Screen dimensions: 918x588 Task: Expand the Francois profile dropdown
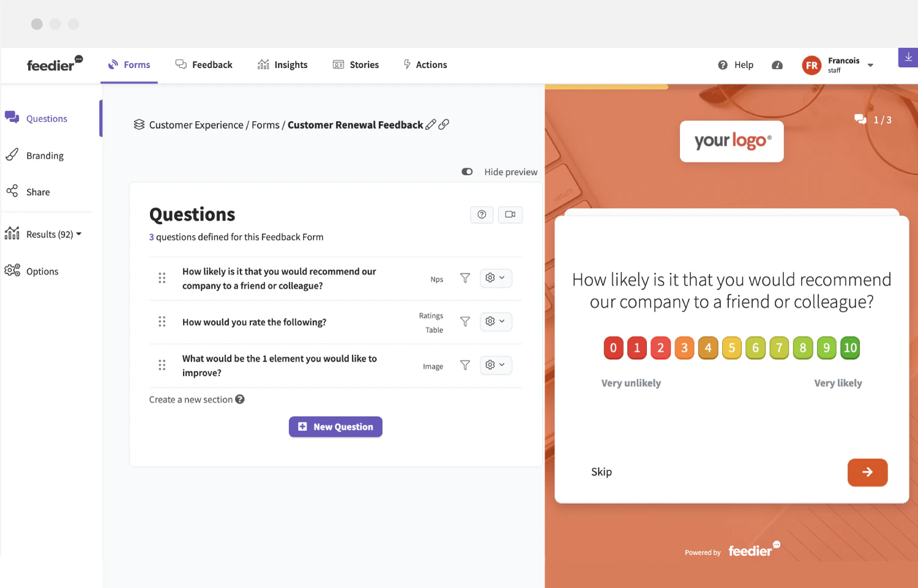pos(870,65)
